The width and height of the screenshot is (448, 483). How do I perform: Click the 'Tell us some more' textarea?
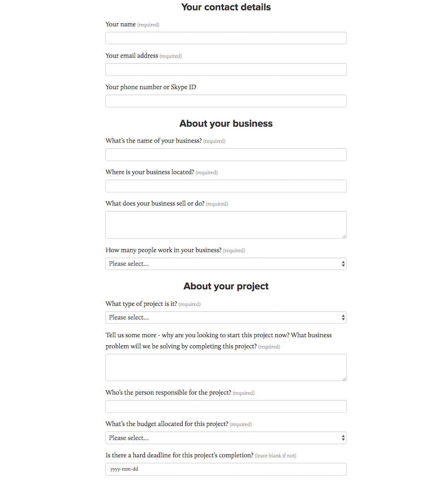(x=226, y=367)
